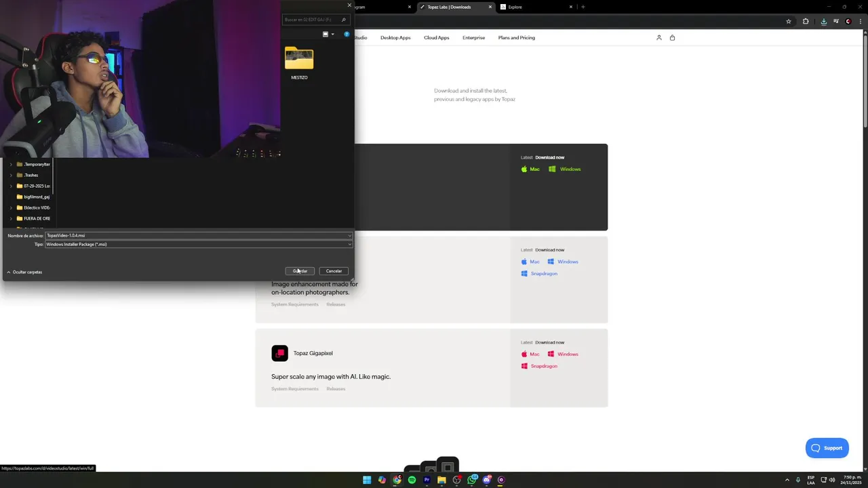Open the Chrome extensions puzzle icon

click(x=806, y=21)
